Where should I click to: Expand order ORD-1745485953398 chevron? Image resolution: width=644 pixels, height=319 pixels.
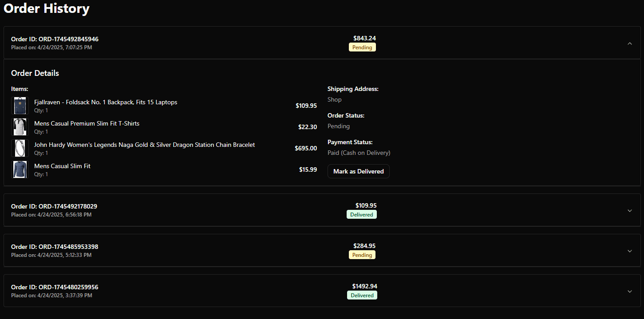[x=629, y=251]
